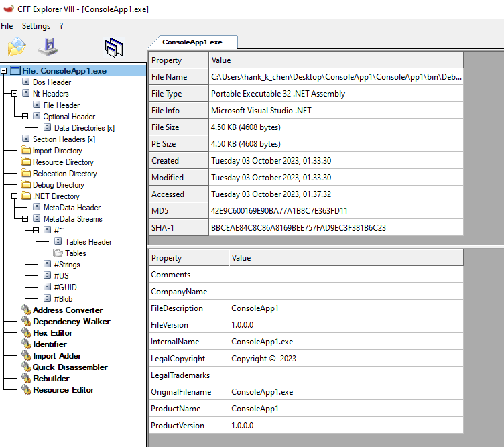Click the Dos Header page icon
This screenshot has width=504, height=447.
click(x=26, y=82)
